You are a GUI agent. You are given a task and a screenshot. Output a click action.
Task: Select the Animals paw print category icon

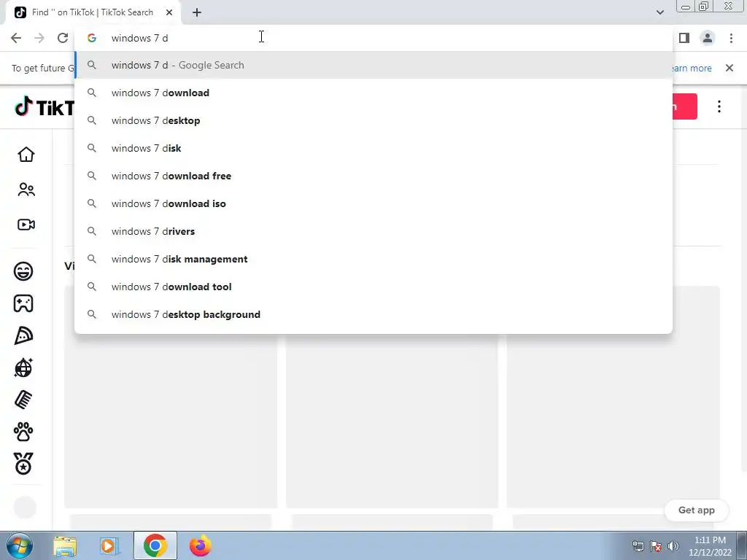pyautogui.click(x=23, y=432)
